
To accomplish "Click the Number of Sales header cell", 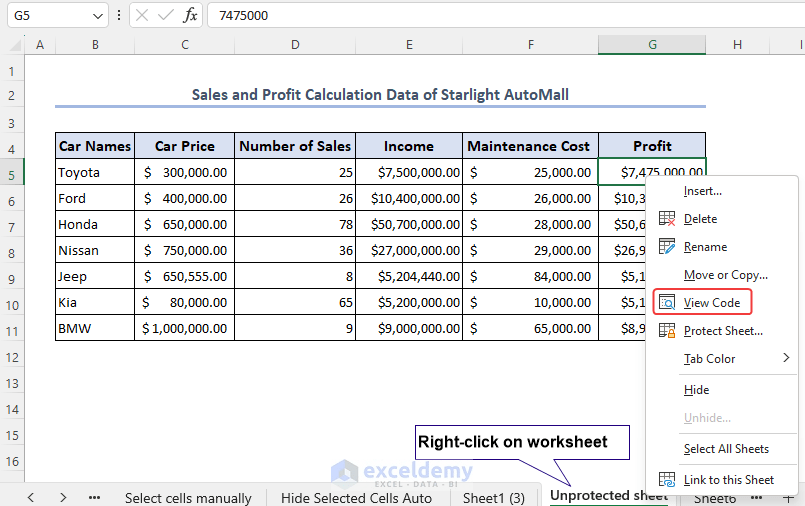I will (295, 146).
